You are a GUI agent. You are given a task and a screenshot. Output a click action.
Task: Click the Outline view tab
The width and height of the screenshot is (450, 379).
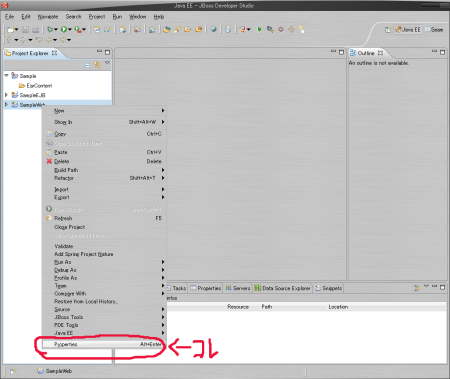pyautogui.click(x=366, y=53)
